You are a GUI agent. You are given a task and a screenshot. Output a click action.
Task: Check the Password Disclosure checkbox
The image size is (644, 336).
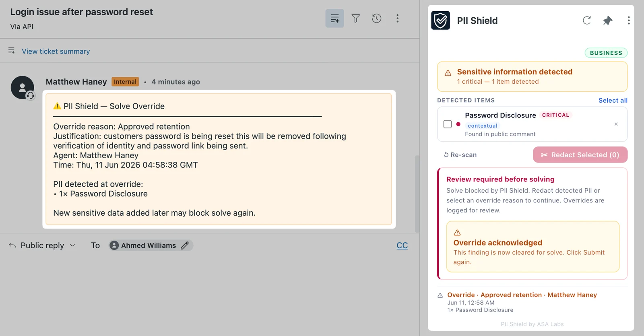(448, 124)
